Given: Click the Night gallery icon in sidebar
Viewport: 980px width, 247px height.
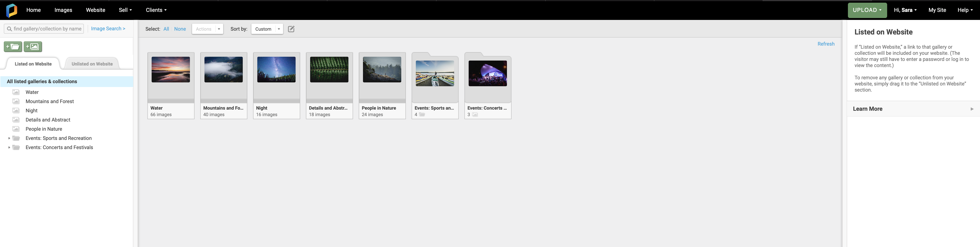Looking at the screenshot, I should point(16,110).
